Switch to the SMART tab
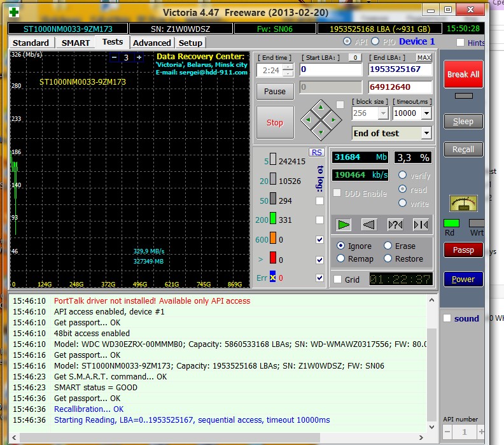Viewport: 504px width, 445px height. (x=76, y=43)
